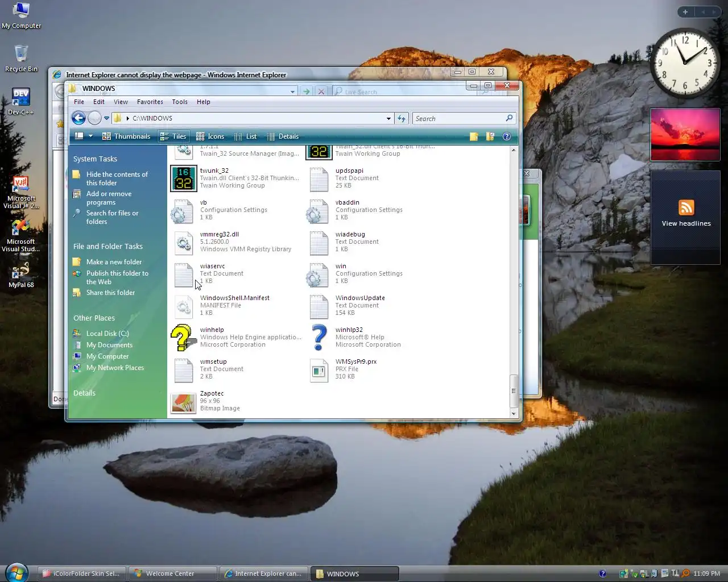Click the Refresh button next to address bar
728x582 pixels.
(x=402, y=118)
